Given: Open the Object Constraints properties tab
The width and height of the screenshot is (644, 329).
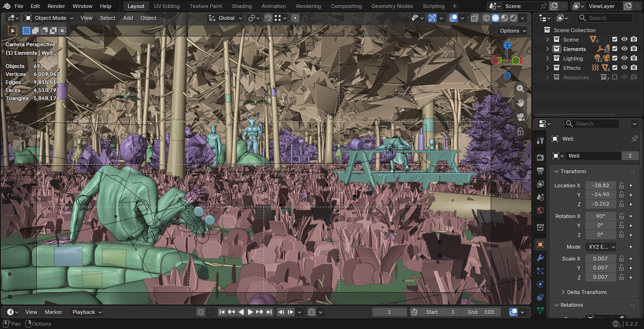Looking at the screenshot, I should tap(540, 297).
